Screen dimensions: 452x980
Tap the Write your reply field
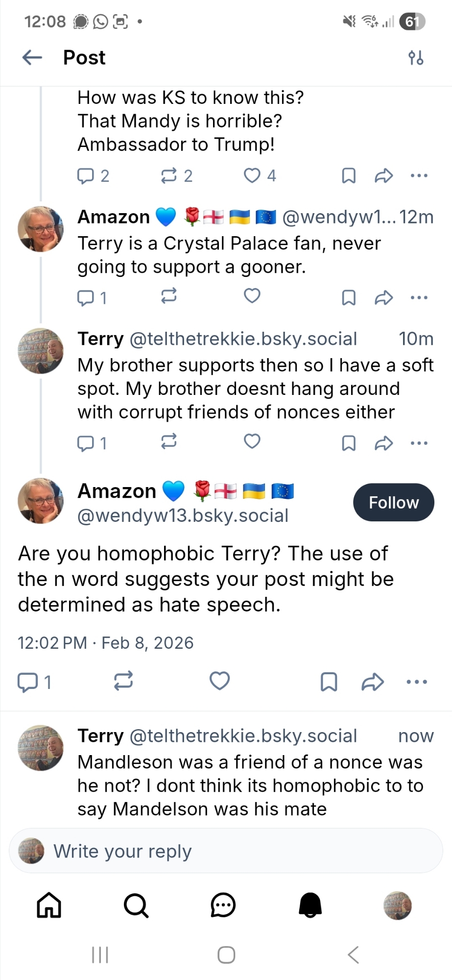pyautogui.click(x=225, y=851)
